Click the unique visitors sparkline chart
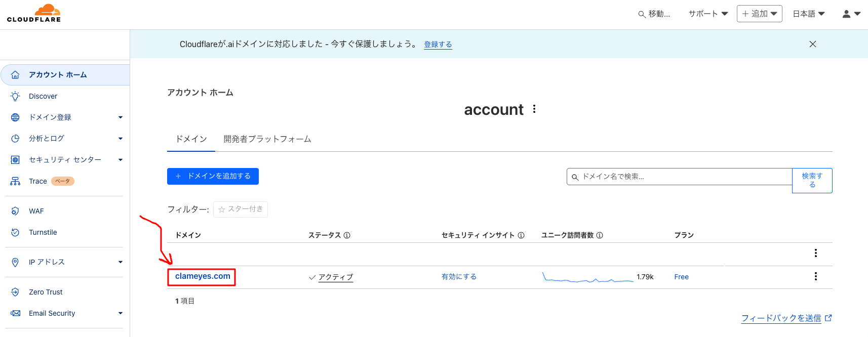 [x=588, y=277]
